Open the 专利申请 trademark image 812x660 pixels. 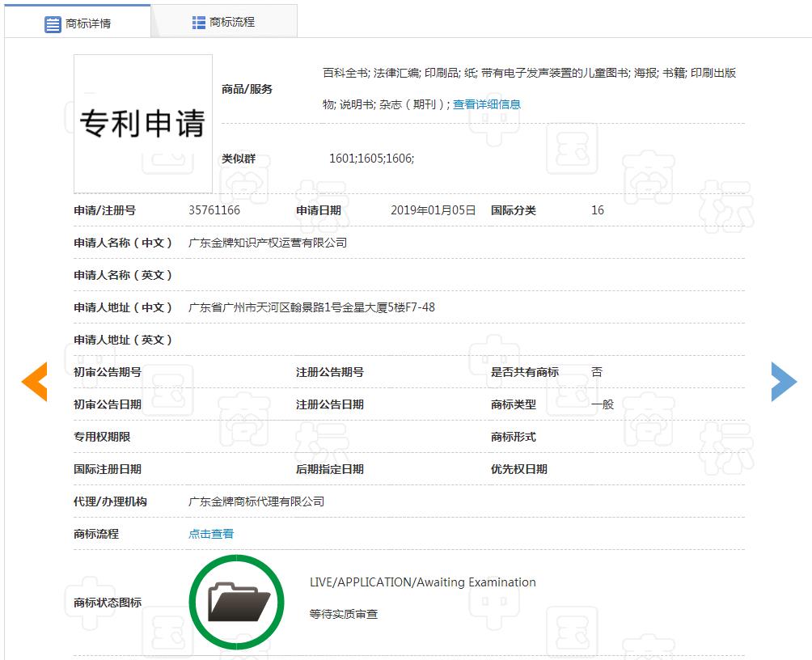143,123
